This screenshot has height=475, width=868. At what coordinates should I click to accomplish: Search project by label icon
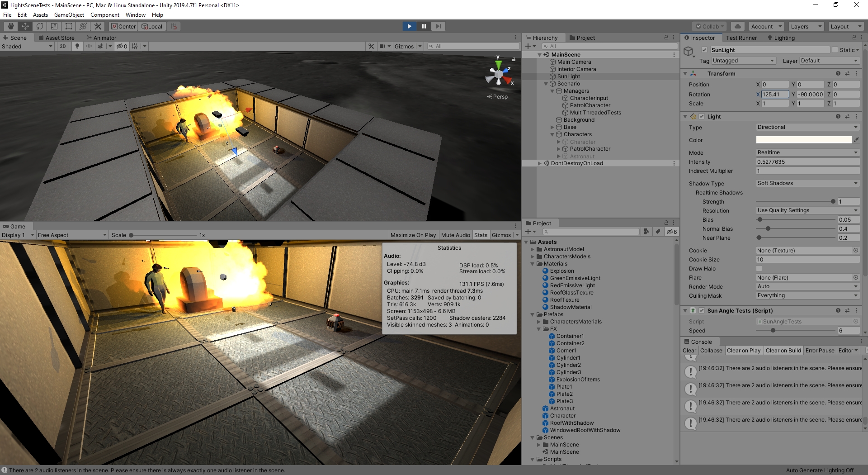pos(658,232)
